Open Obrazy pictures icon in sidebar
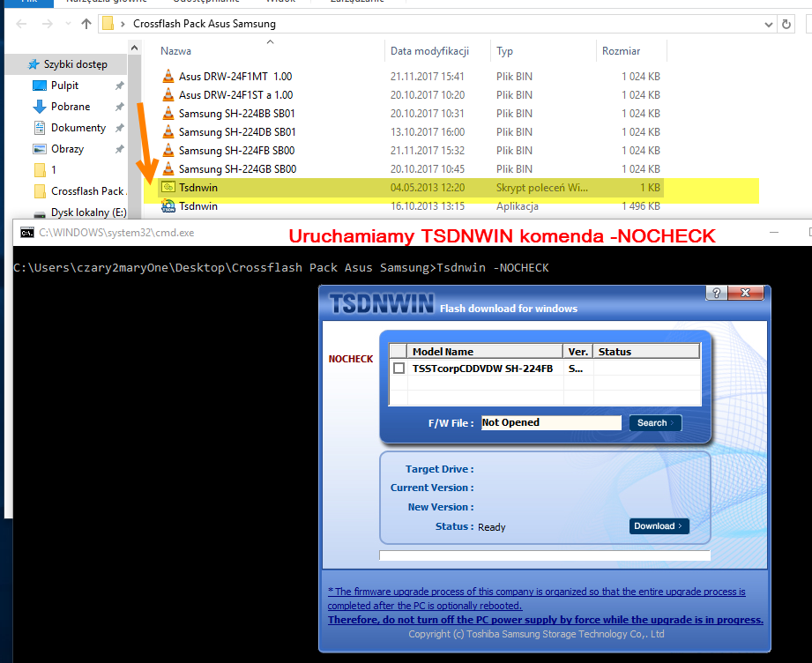The width and height of the screenshot is (812, 663). pos(40,149)
